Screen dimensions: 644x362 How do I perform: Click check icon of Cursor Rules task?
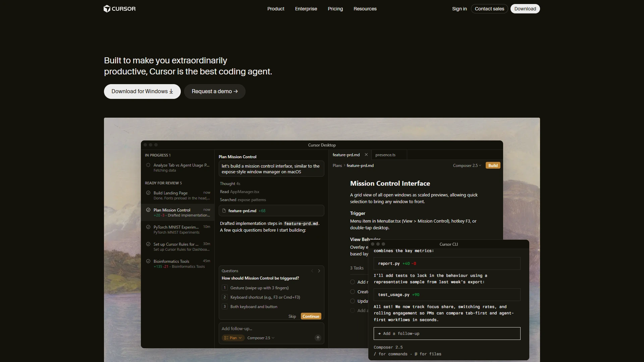pyautogui.click(x=148, y=244)
